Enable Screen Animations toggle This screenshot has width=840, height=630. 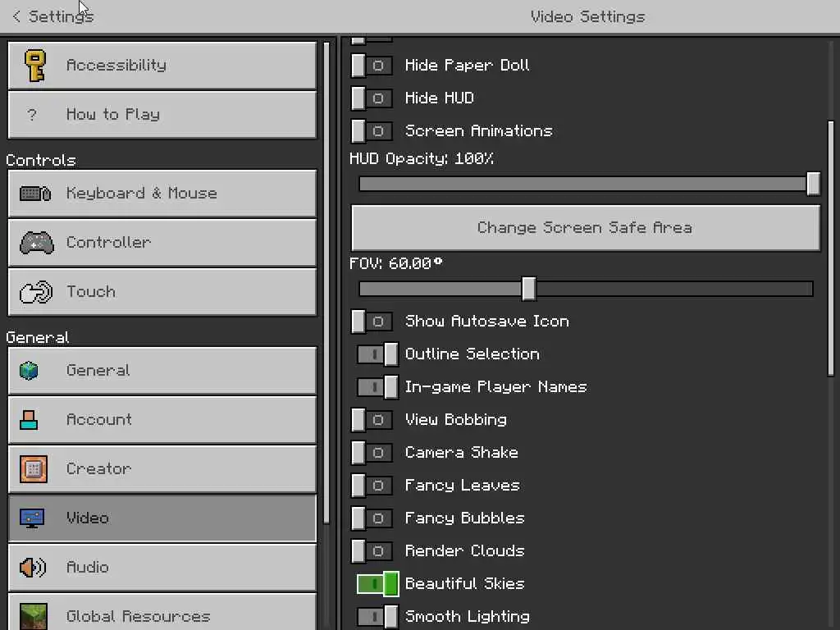(x=372, y=131)
